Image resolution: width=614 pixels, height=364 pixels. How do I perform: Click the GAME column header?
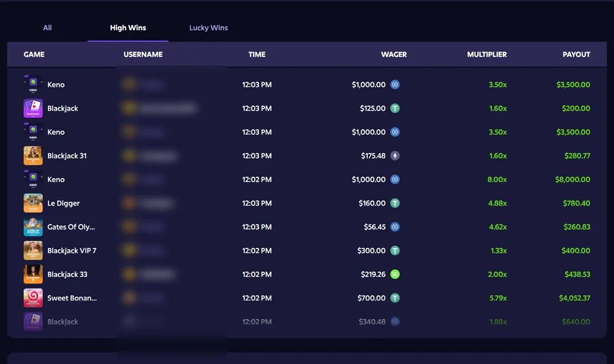pyautogui.click(x=34, y=55)
